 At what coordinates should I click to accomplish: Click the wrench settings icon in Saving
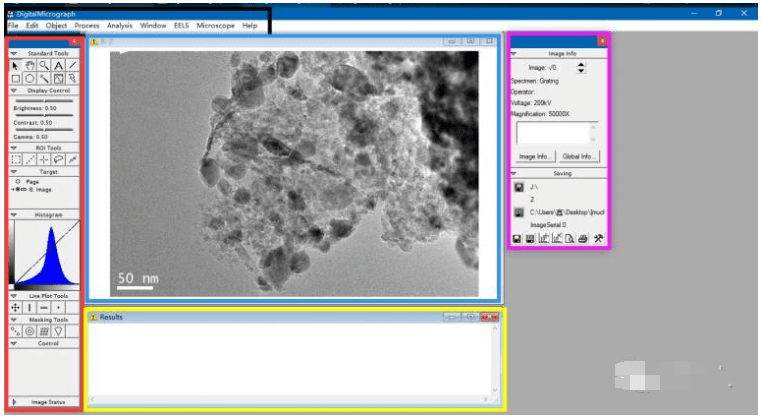pyautogui.click(x=597, y=239)
